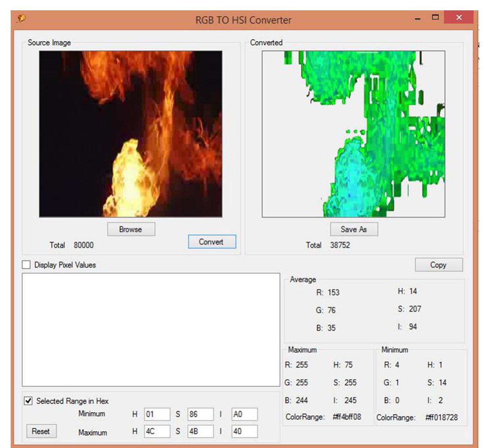Click the Maximum B value 244

tap(302, 400)
